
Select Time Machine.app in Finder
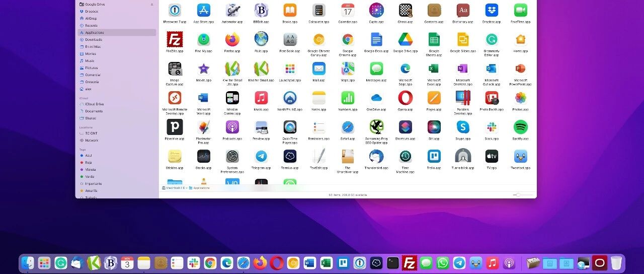pos(406,156)
